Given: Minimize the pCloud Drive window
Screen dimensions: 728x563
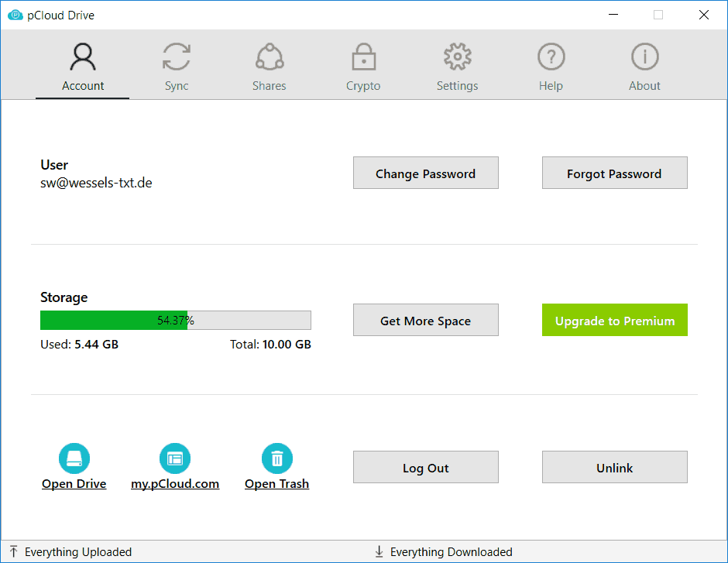Looking at the screenshot, I should point(613,15).
